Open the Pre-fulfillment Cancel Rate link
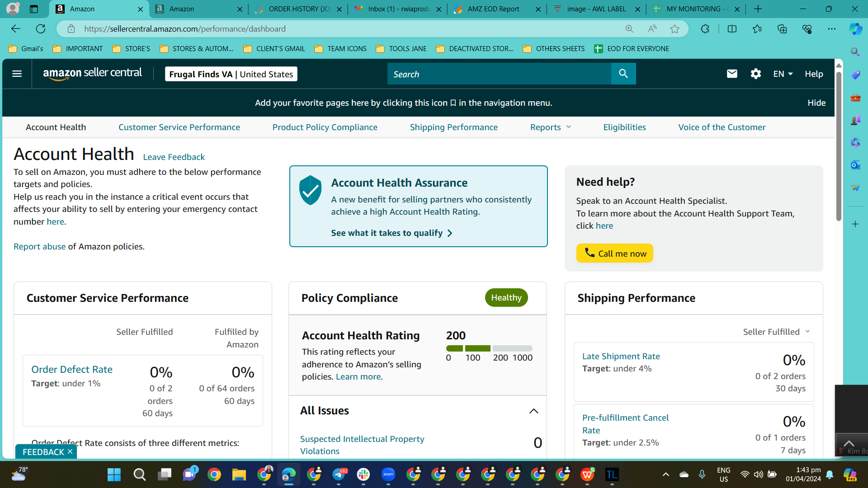 (x=625, y=424)
